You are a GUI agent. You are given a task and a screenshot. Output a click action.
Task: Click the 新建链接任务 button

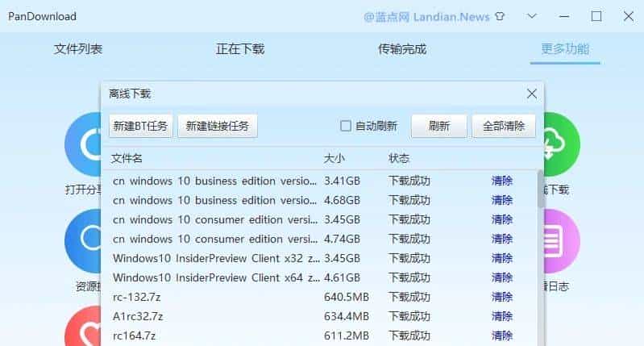point(218,126)
